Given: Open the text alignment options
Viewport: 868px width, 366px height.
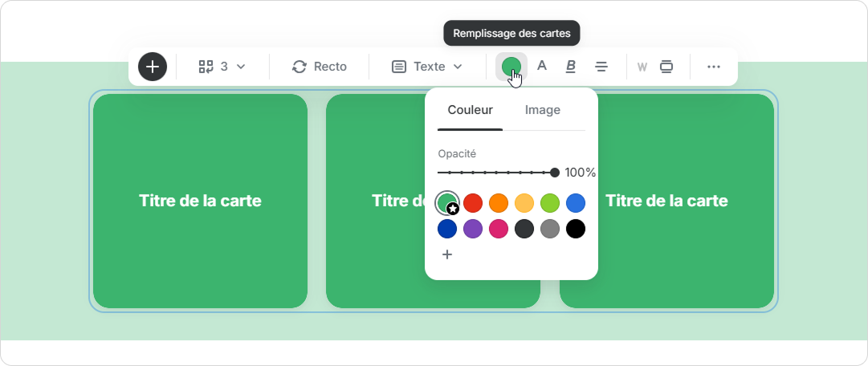Looking at the screenshot, I should (601, 67).
